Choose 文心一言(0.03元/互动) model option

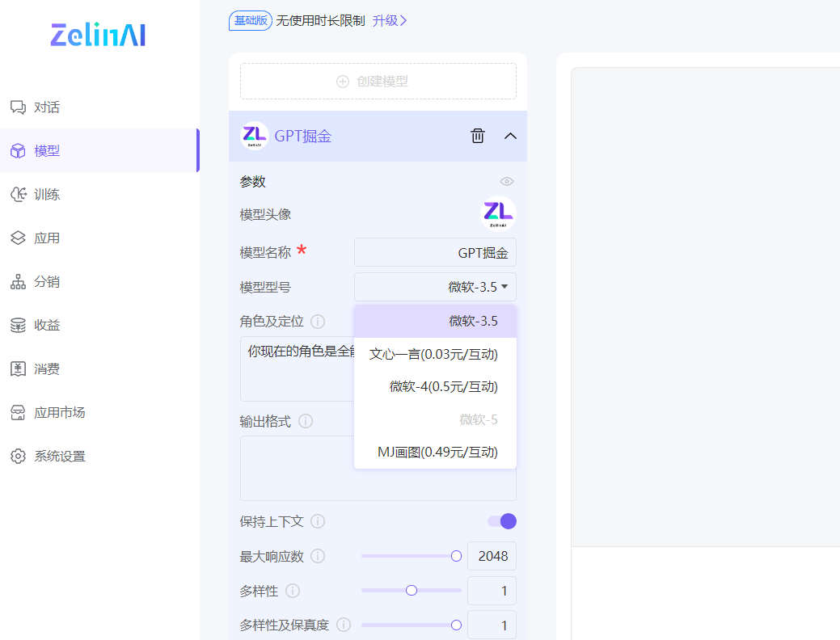(x=435, y=354)
